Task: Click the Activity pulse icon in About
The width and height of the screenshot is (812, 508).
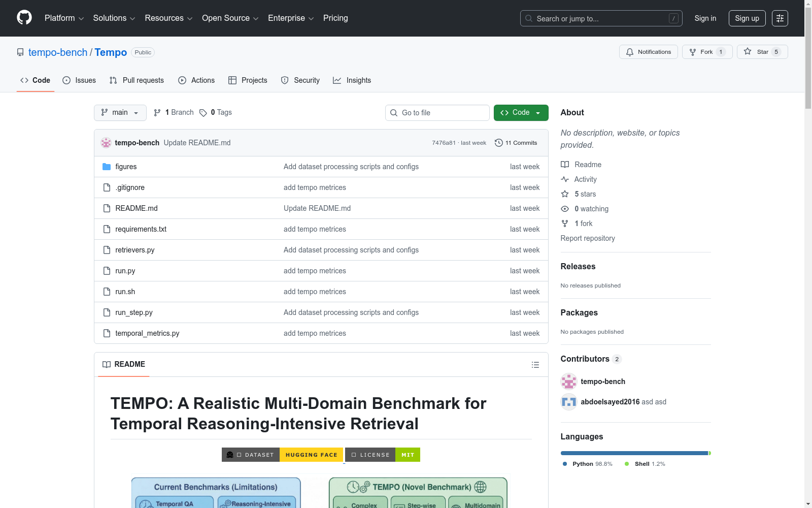Action: [x=565, y=179]
